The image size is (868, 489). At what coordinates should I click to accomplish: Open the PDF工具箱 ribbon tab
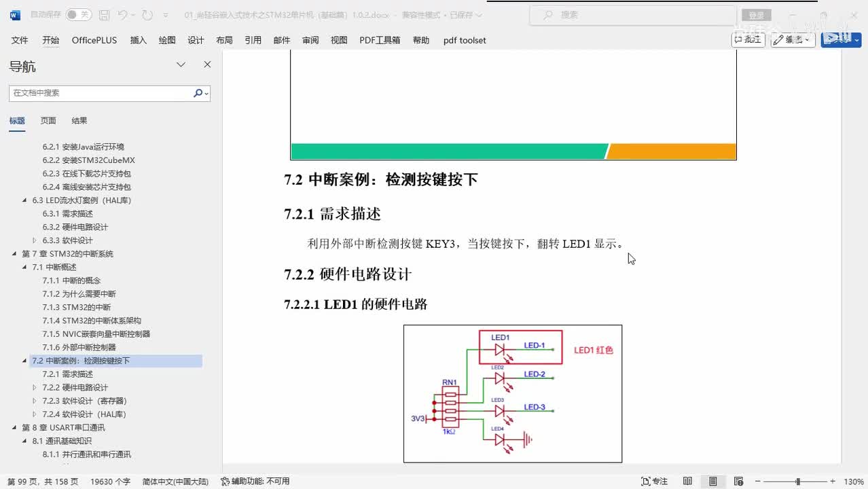(x=380, y=40)
